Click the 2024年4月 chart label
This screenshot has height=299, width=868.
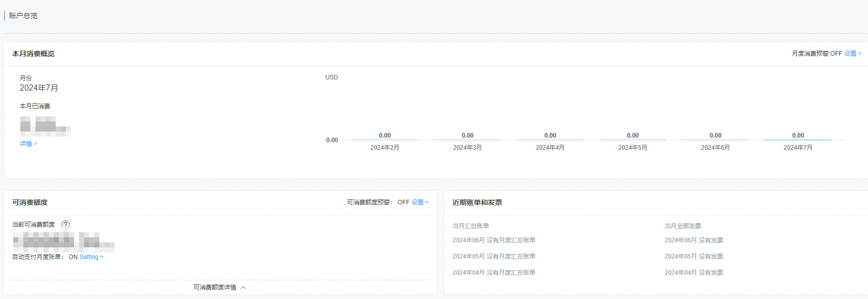click(550, 148)
